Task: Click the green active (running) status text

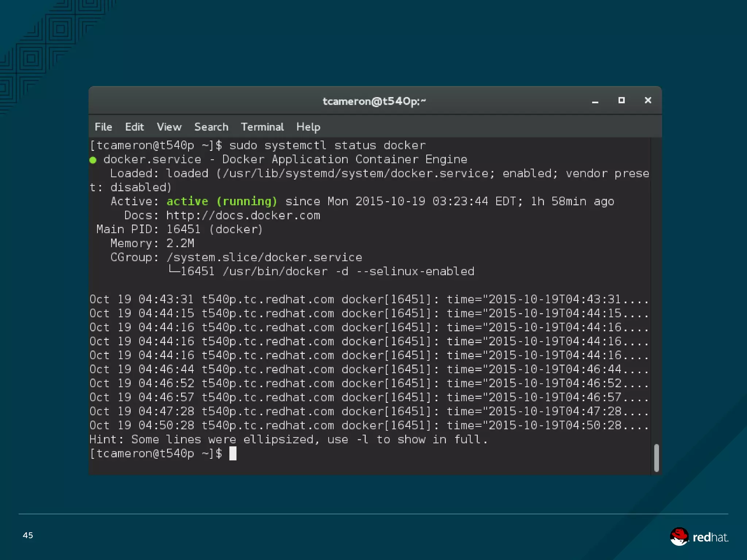Action: [x=221, y=201]
